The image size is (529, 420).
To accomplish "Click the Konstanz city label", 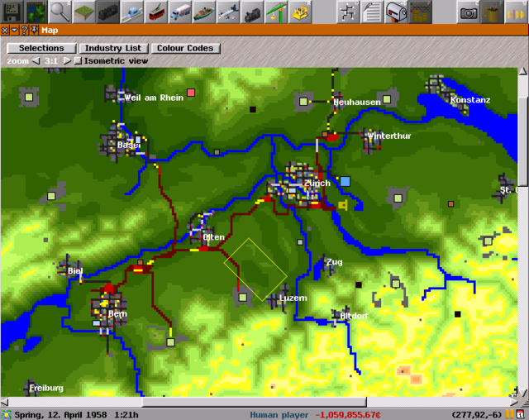I will point(470,100).
